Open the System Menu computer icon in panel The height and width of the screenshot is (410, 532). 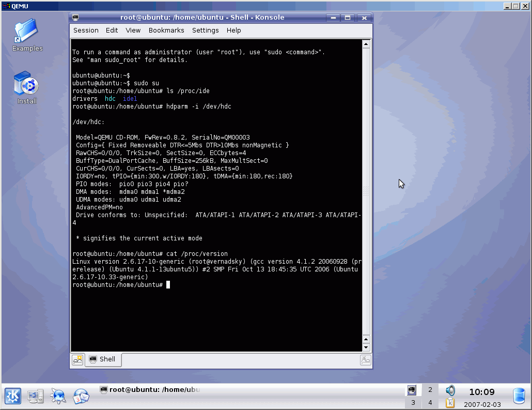point(36,396)
